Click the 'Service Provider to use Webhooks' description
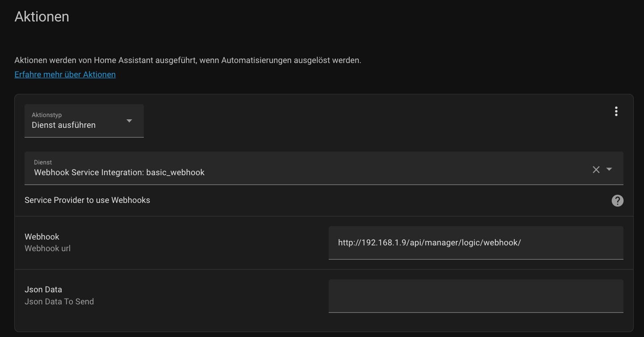This screenshot has width=644, height=337. click(x=87, y=200)
